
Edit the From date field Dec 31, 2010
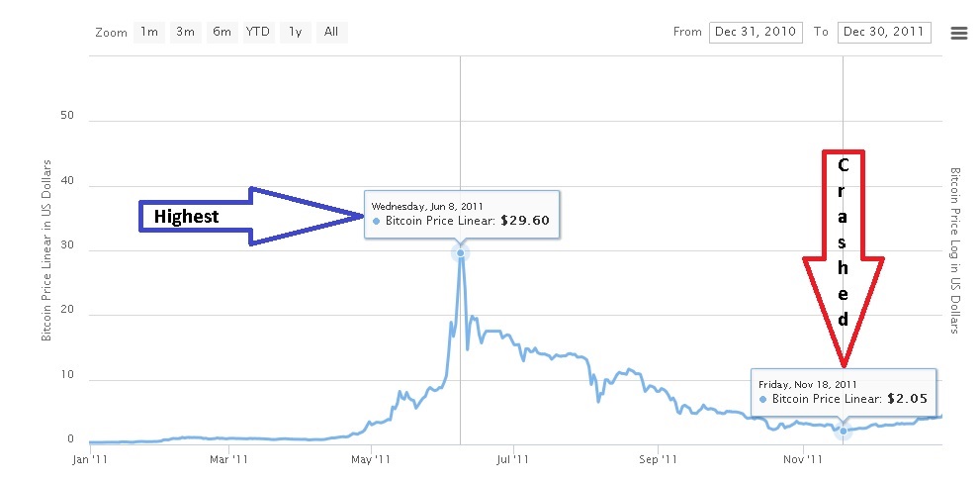point(757,32)
